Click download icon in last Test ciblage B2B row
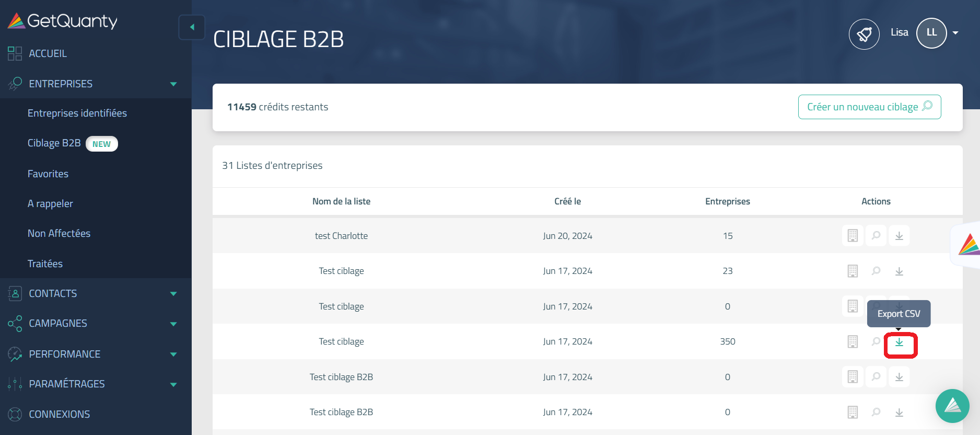The width and height of the screenshot is (980, 435). [x=899, y=413]
